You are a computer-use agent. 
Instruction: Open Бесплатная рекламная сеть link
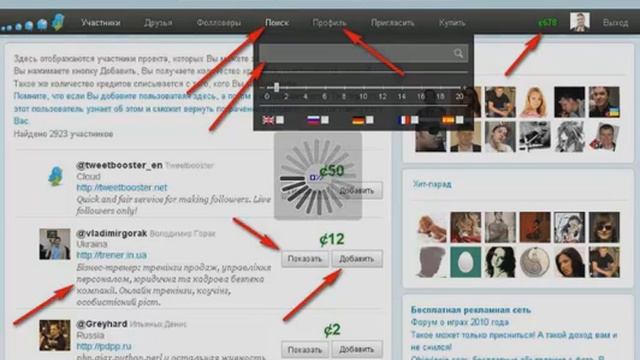[471, 310]
